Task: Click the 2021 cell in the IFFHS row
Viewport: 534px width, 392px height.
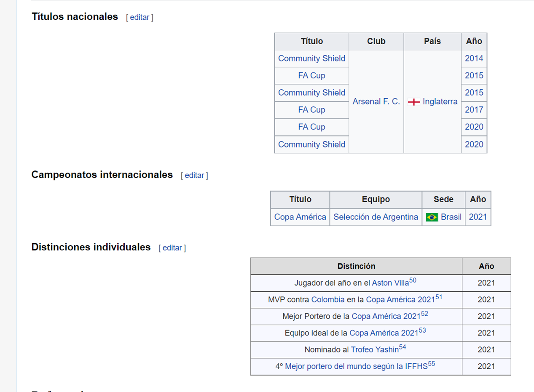Action: pyautogui.click(x=486, y=367)
